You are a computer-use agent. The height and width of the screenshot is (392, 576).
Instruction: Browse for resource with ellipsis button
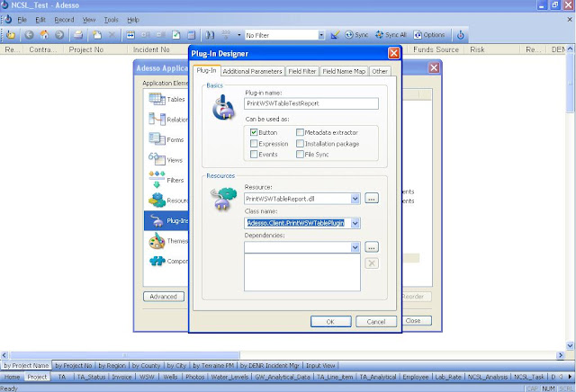372,199
